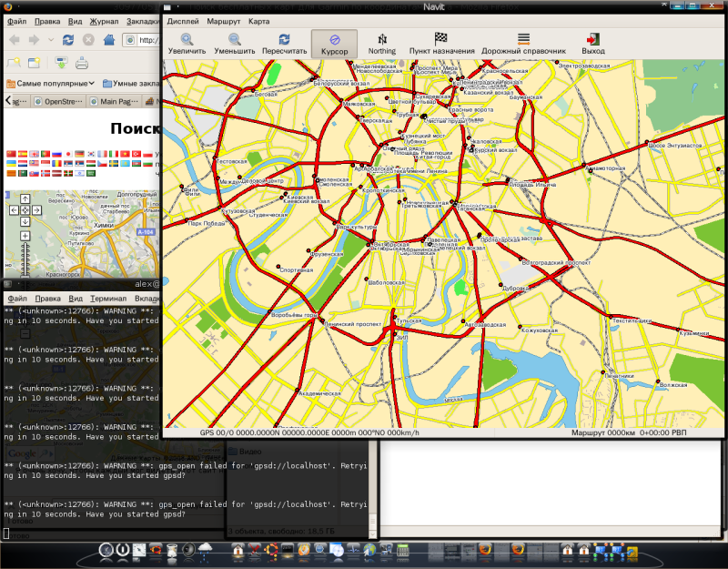
Task: Click the Firefox home icon
Action: (x=108, y=39)
